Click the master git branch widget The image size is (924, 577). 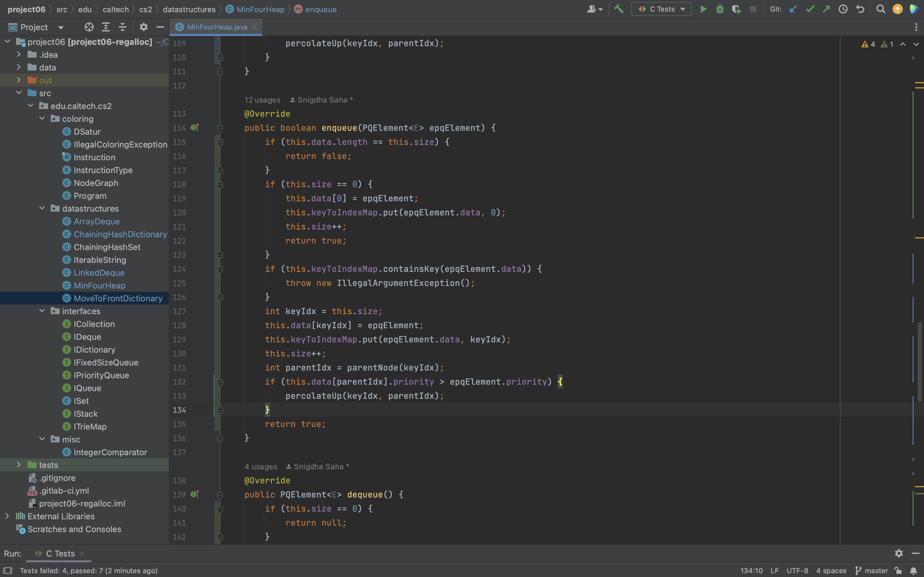tap(872, 571)
